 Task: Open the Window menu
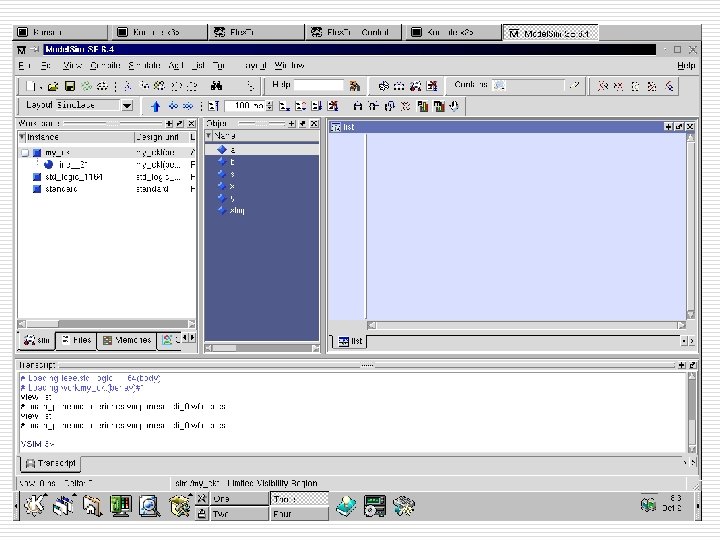(289, 66)
